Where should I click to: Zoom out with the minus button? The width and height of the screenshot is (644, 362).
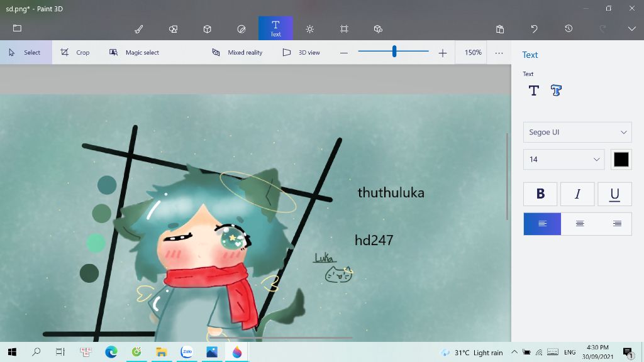tap(344, 53)
